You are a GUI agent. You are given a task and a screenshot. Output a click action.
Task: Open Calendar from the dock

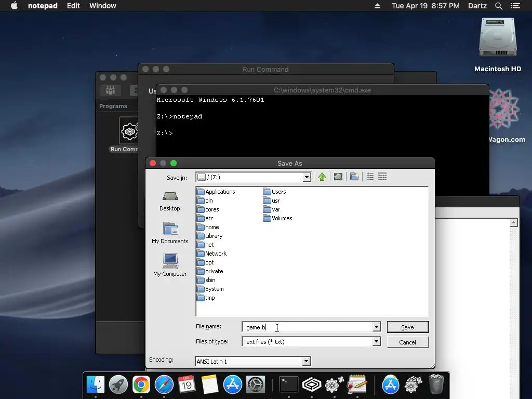[187, 385]
